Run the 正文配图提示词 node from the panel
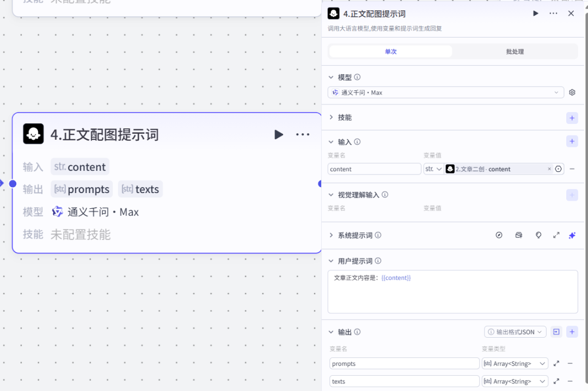 point(535,13)
